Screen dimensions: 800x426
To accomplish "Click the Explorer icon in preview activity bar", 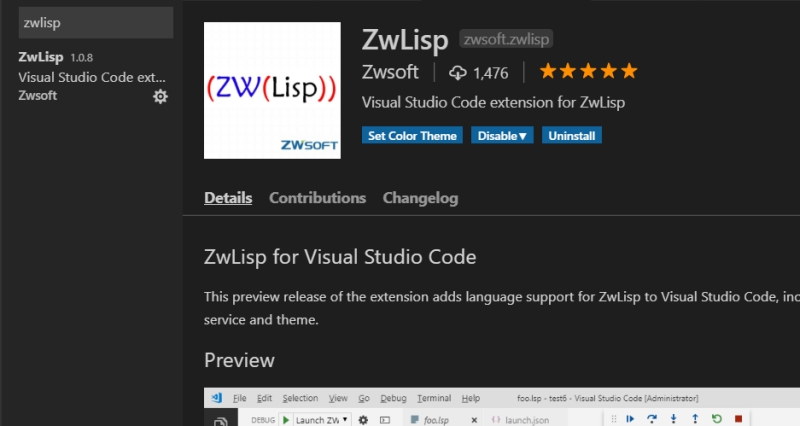I will pyautogui.click(x=220, y=421).
